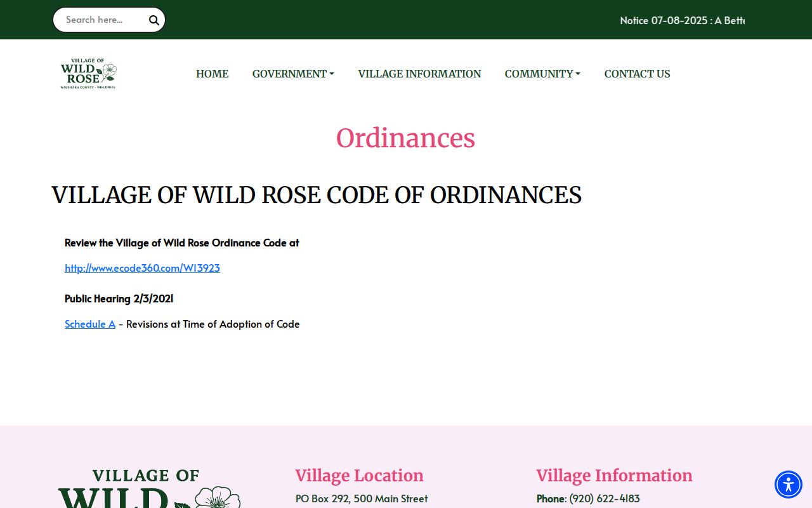The width and height of the screenshot is (812, 508).
Task: Click 'Revisions at Time of Adoption of Code' text
Action: coord(213,324)
